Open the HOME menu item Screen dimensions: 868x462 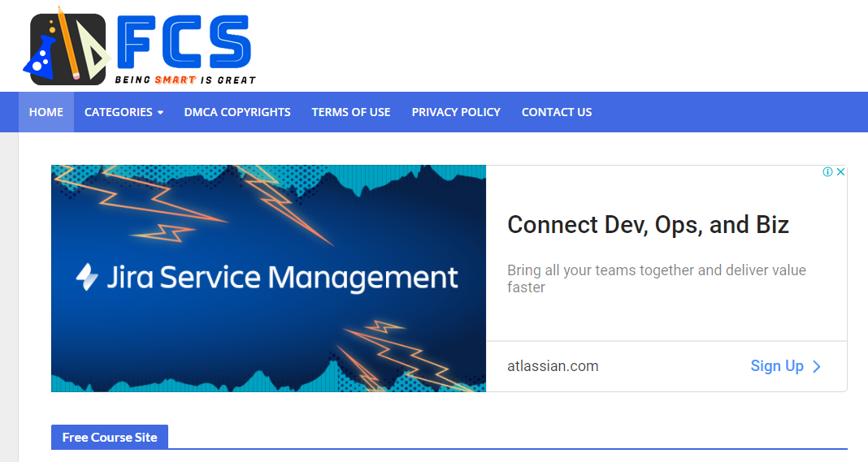pyautogui.click(x=46, y=112)
